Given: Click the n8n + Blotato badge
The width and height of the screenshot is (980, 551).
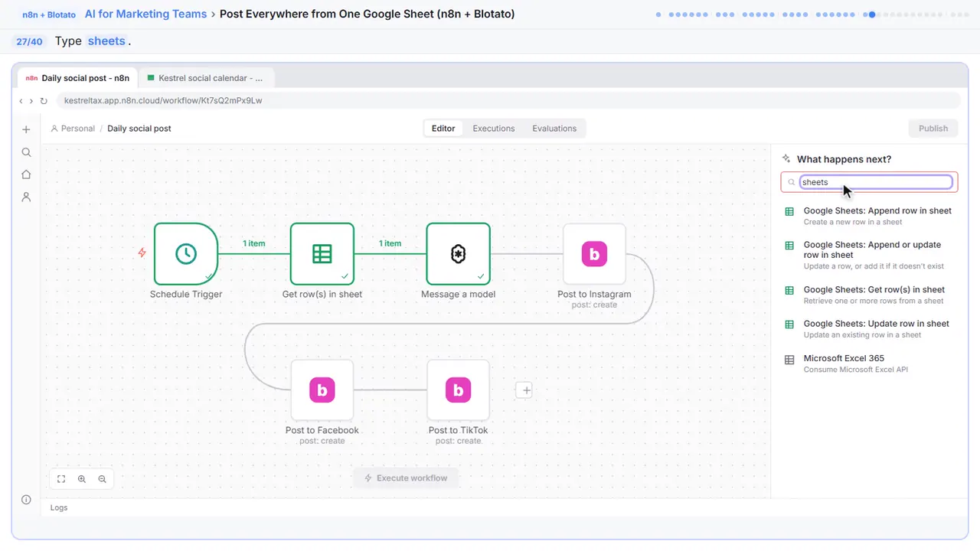Looking at the screenshot, I should coord(49,15).
